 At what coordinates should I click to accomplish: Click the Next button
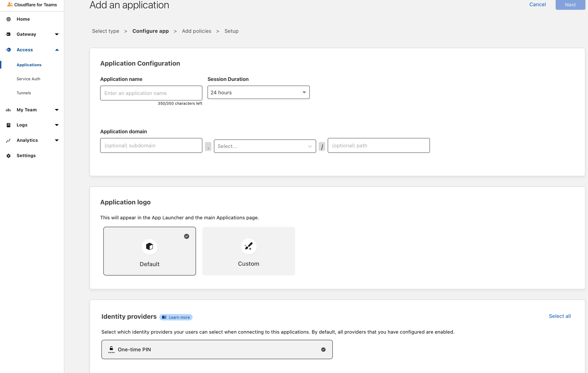point(571,4)
